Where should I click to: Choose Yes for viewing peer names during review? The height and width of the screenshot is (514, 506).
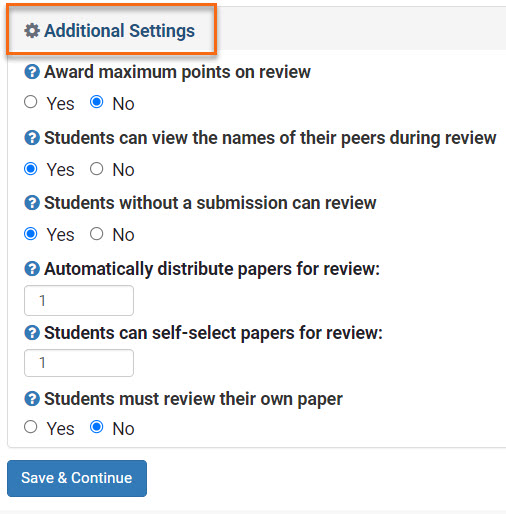[x=31, y=169]
